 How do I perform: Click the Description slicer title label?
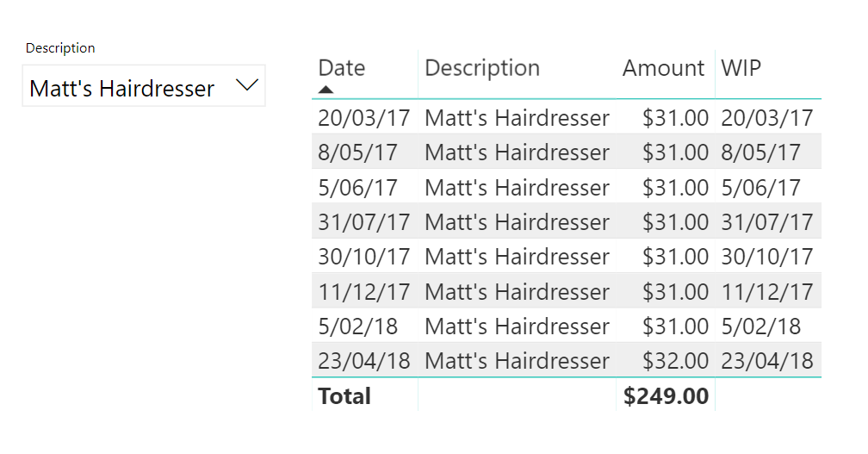(x=60, y=48)
